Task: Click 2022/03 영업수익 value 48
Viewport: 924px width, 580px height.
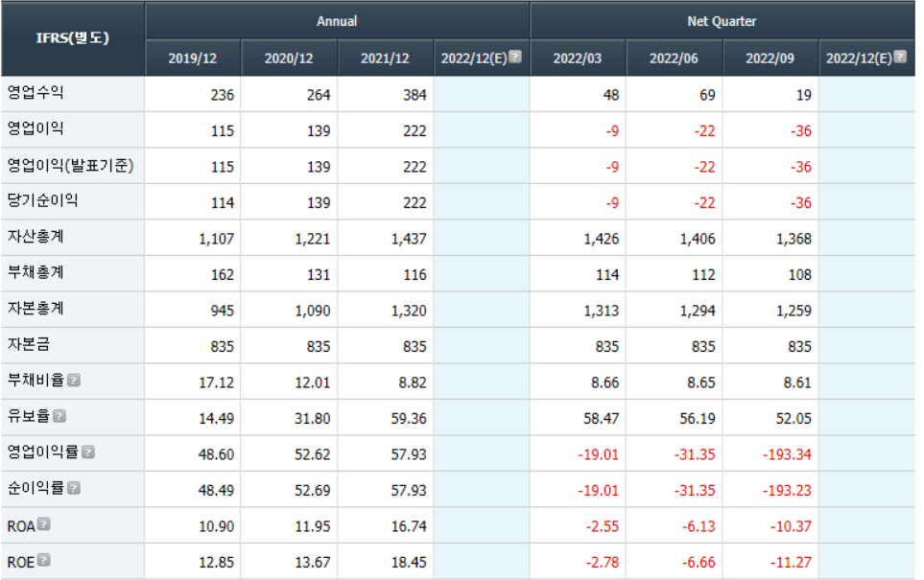Action: 611,95
